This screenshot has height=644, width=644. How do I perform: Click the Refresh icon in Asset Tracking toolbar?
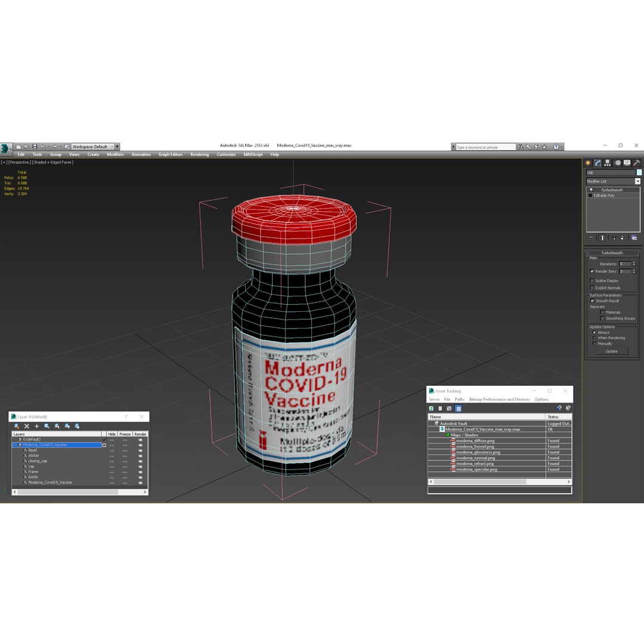pyautogui.click(x=431, y=408)
